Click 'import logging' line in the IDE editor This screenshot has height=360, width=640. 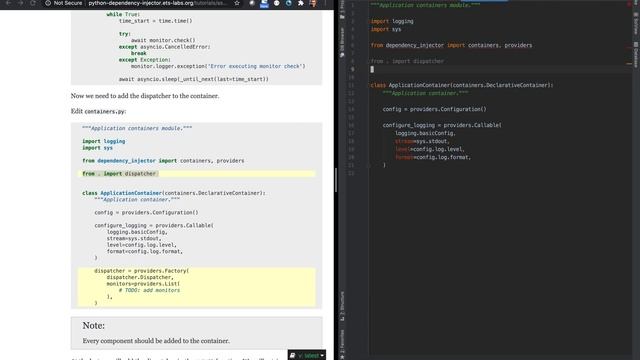pos(392,21)
